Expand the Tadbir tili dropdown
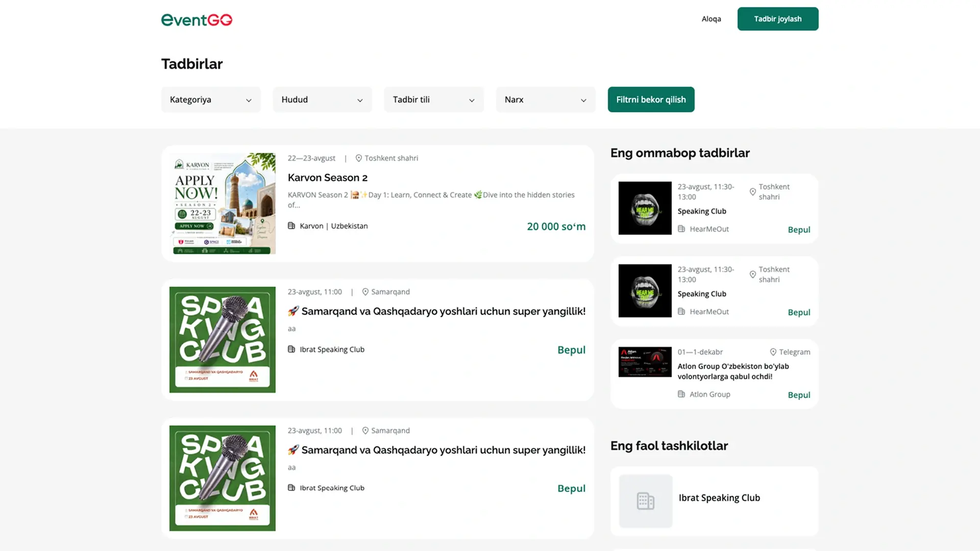 tap(434, 99)
